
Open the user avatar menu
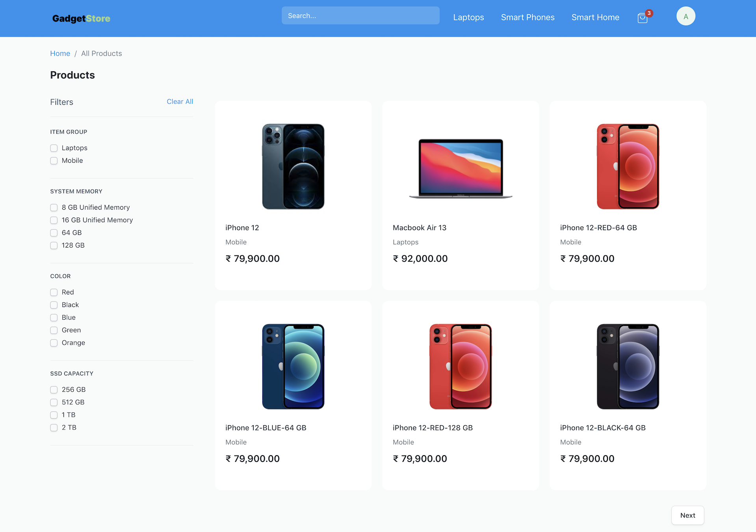point(685,17)
